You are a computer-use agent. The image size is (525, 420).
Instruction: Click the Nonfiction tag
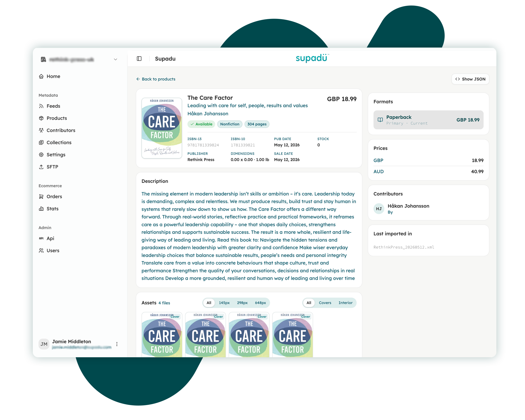pyautogui.click(x=230, y=124)
